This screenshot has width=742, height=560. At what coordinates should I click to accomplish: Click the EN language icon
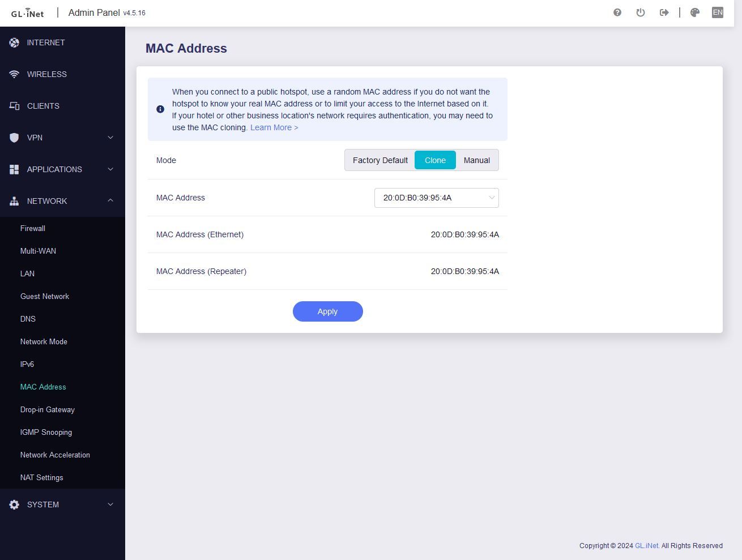click(x=718, y=12)
